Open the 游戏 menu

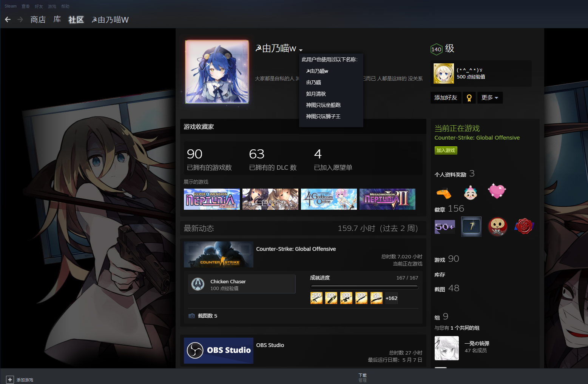(x=52, y=6)
